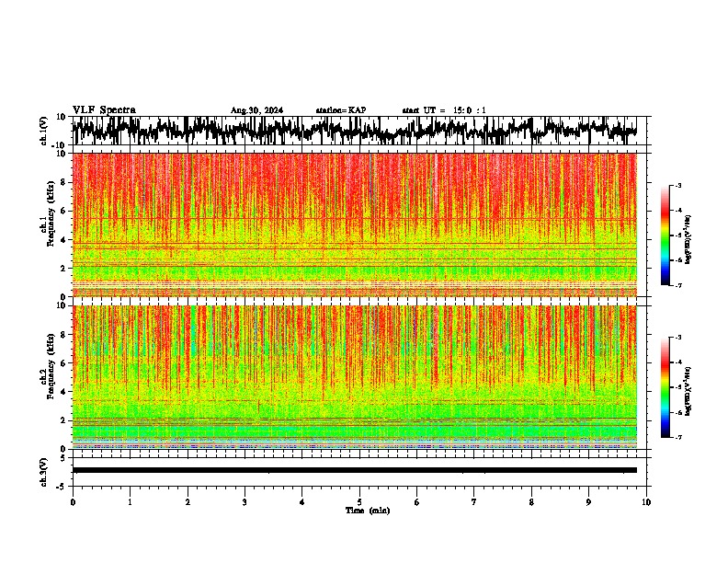Click the ch.2 spectrogram "6" kHz tick label
Viewport: 728px width, 563px height.
point(63,362)
